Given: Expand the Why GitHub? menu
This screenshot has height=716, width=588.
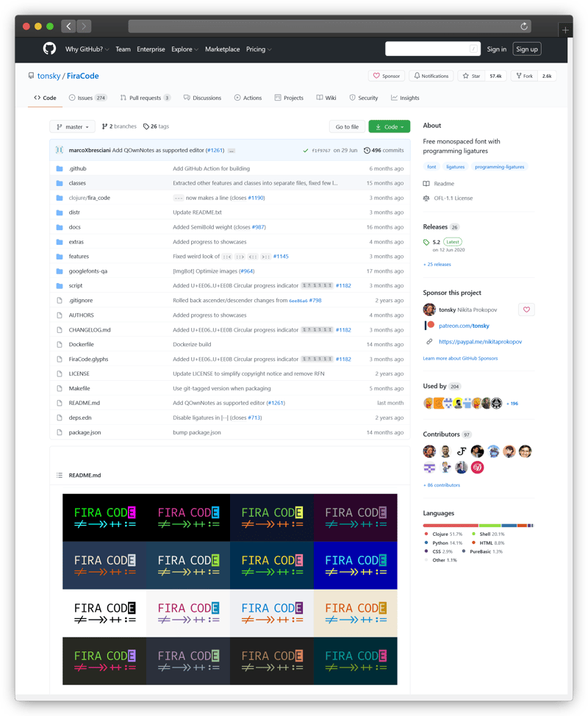Looking at the screenshot, I should coord(87,49).
